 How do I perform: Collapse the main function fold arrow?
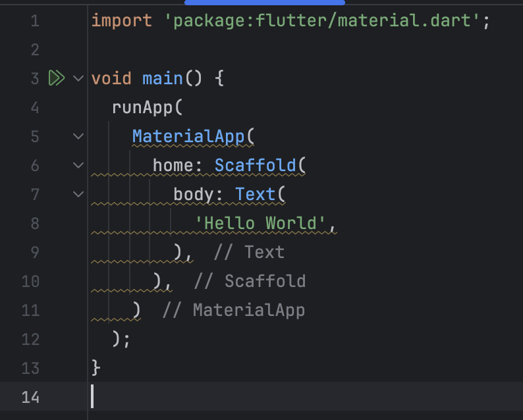pos(78,78)
